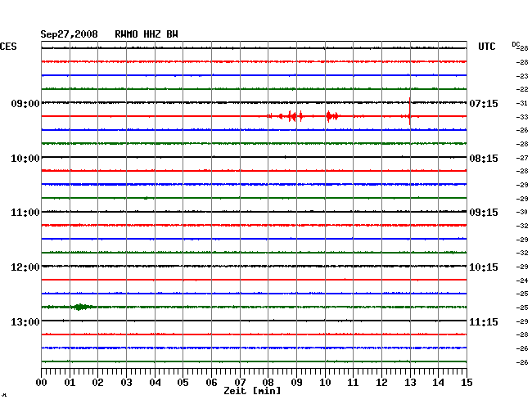Click the DC value -33
This screenshot has width=532, height=404.
coord(522,117)
